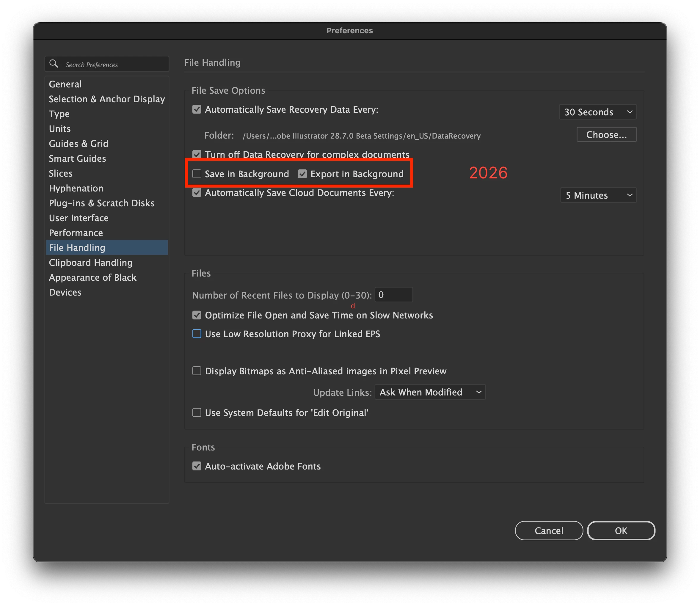Open the 5 Minutes cloud save dropdown

(x=598, y=195)
